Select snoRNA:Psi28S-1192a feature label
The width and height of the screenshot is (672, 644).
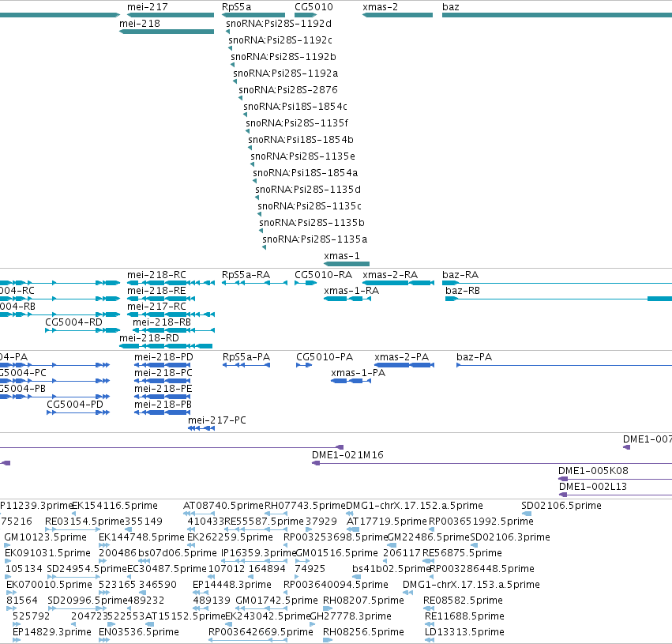click(285, 73)
